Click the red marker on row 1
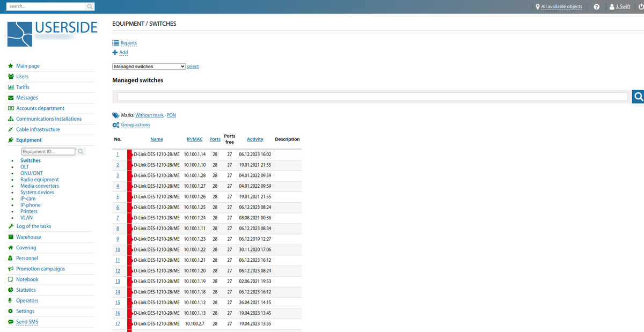The width and height of the screenshot is (644, 332). (x=130, y=154)
